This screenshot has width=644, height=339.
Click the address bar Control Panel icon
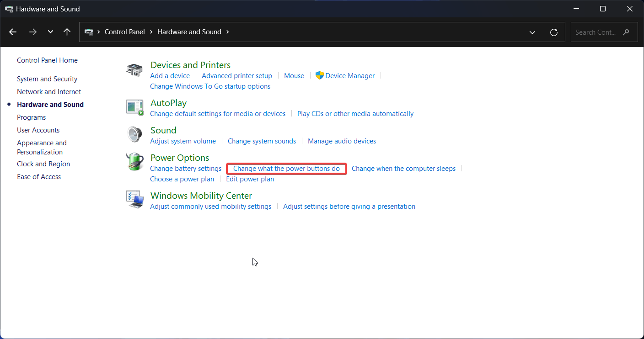coord(89,32)
